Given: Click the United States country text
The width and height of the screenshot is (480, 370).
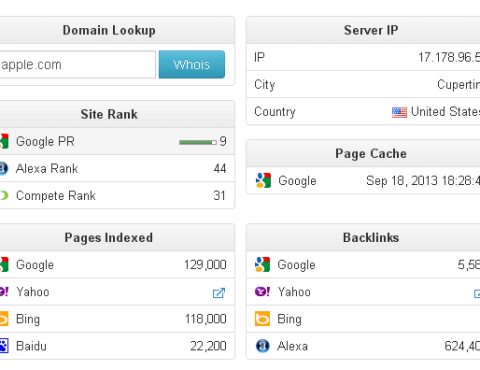Looking at the screenshot, I should [x=446, y=112].
